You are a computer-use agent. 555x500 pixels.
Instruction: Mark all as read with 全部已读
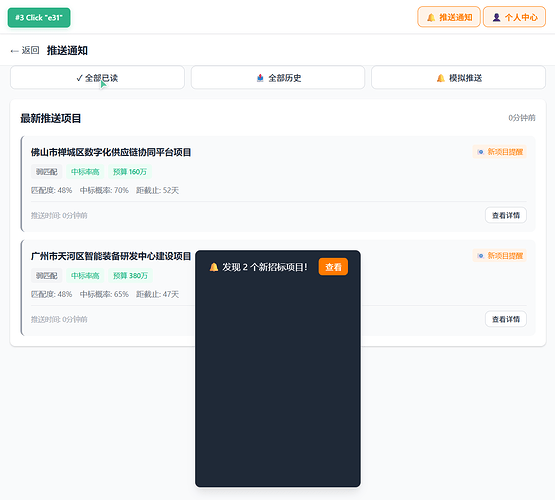[x=97, y=77]
